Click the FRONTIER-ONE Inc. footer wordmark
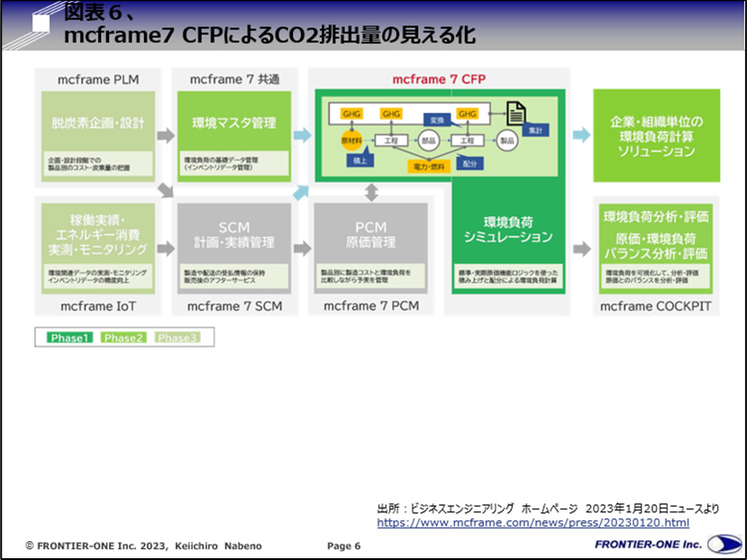 [x=649, y=545]
